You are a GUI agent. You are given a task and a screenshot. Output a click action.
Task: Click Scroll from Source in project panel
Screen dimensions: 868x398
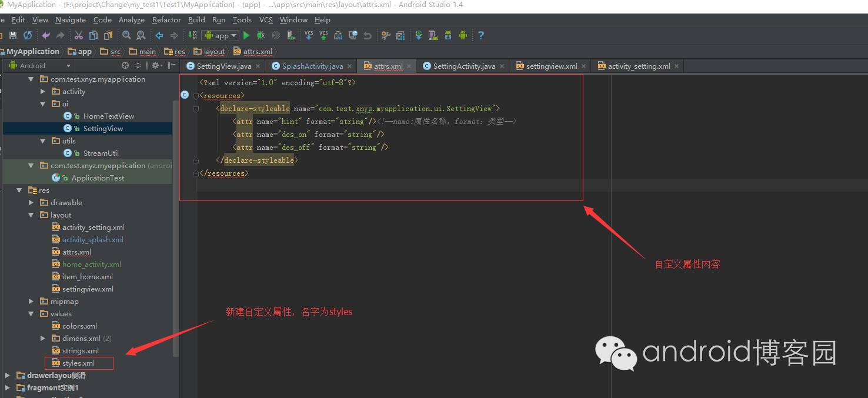[125, 66]
